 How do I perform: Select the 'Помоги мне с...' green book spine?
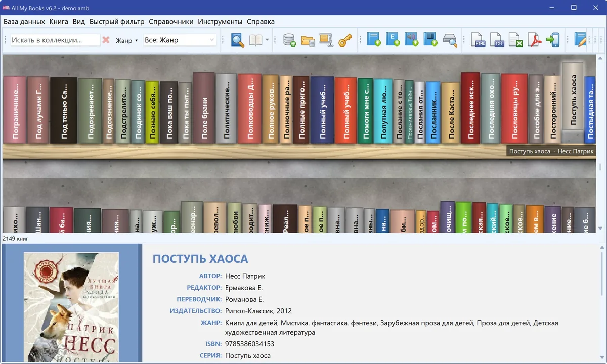[365, 111]
